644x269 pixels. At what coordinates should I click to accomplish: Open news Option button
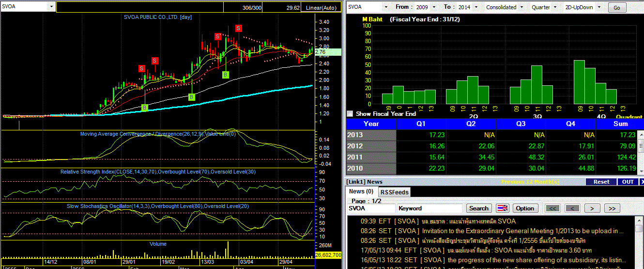[x=525, y=208]
